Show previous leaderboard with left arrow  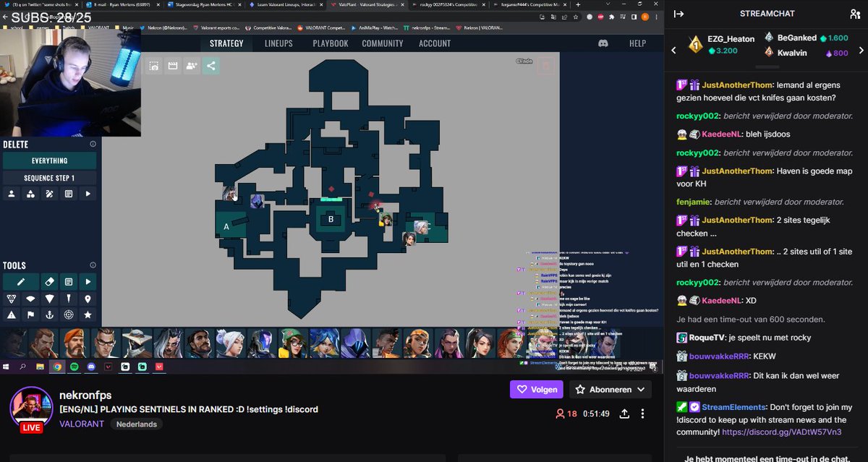click(673, 50)
